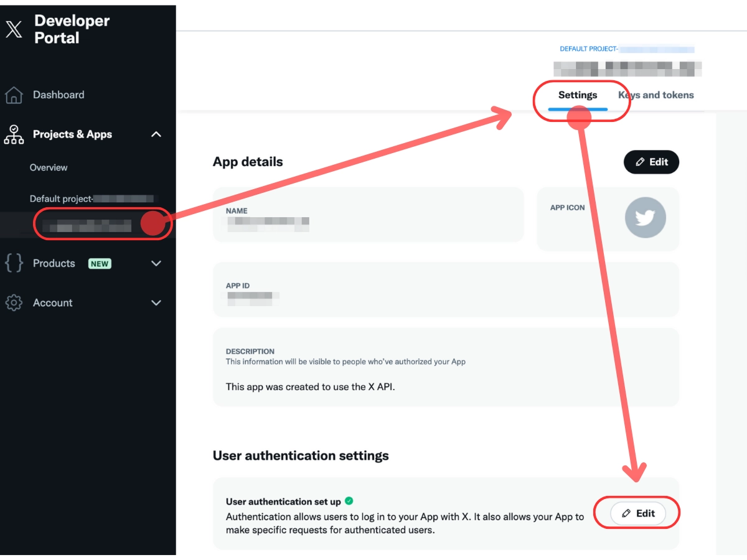
Task: Open the Dashboard menu item
Action: 59,95
